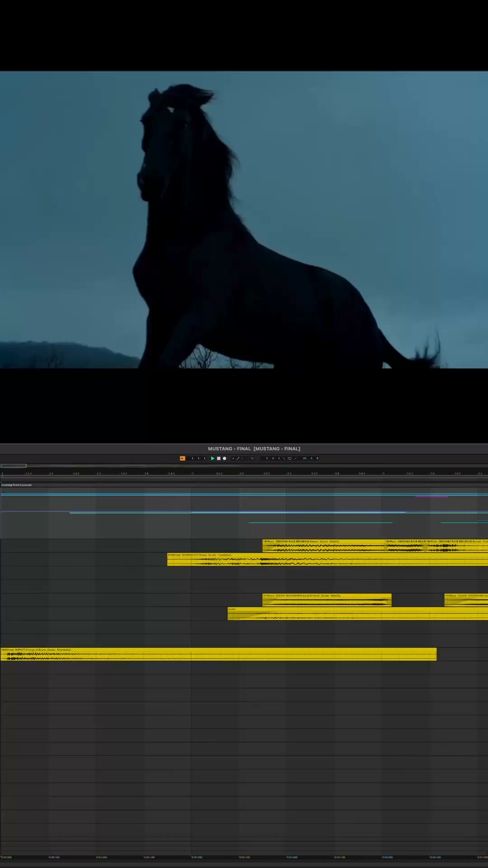Click the Punch-In switch icon
488x868 pixels.
(x=284, y=458)
